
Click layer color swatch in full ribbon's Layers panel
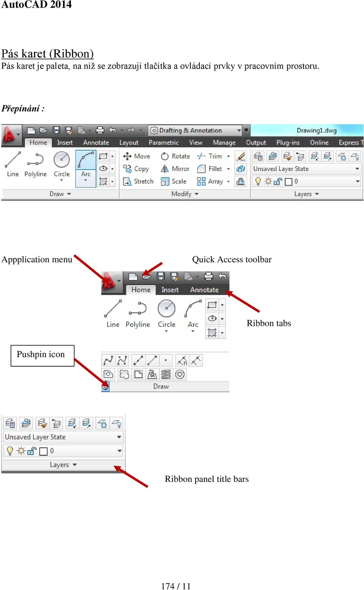click(289, 182)
